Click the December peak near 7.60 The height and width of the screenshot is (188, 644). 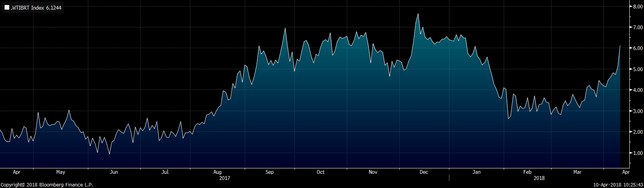[x=418, y=14]
